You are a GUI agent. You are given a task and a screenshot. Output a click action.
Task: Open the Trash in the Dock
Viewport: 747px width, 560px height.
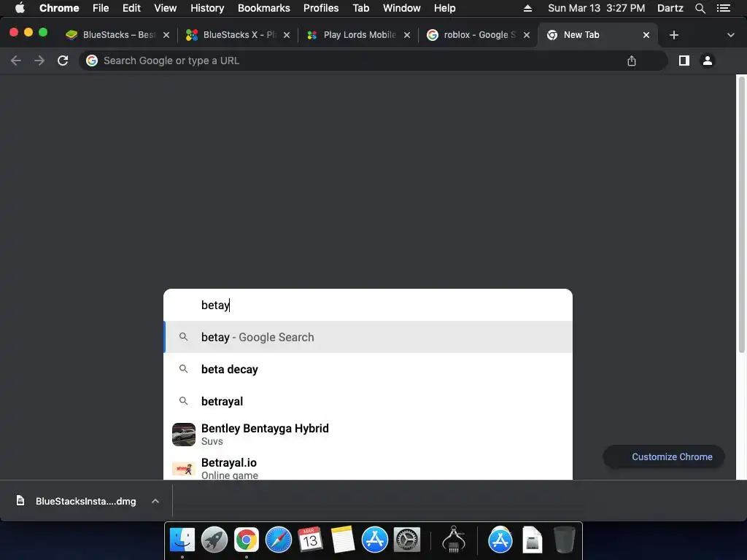(x=564, y=540)
